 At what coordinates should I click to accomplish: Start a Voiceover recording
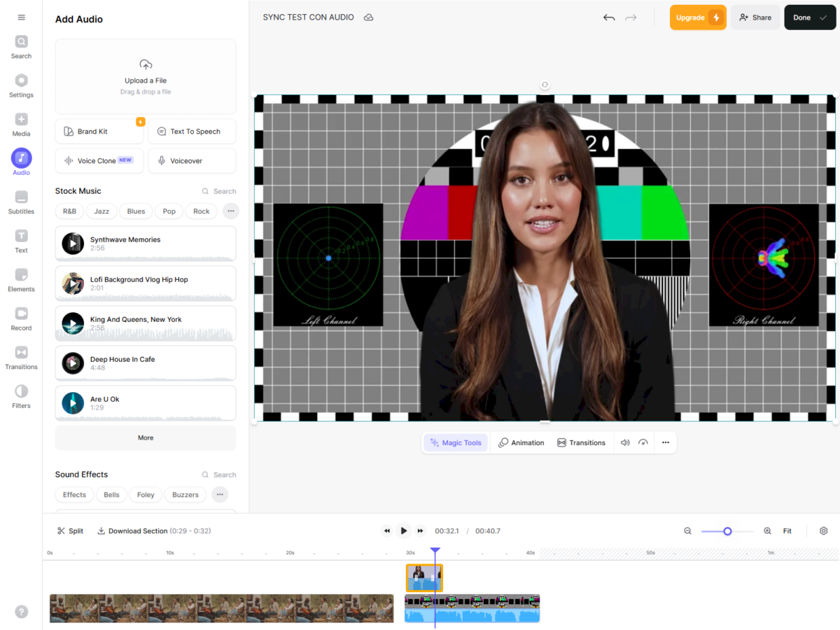[x=192, y=160]
